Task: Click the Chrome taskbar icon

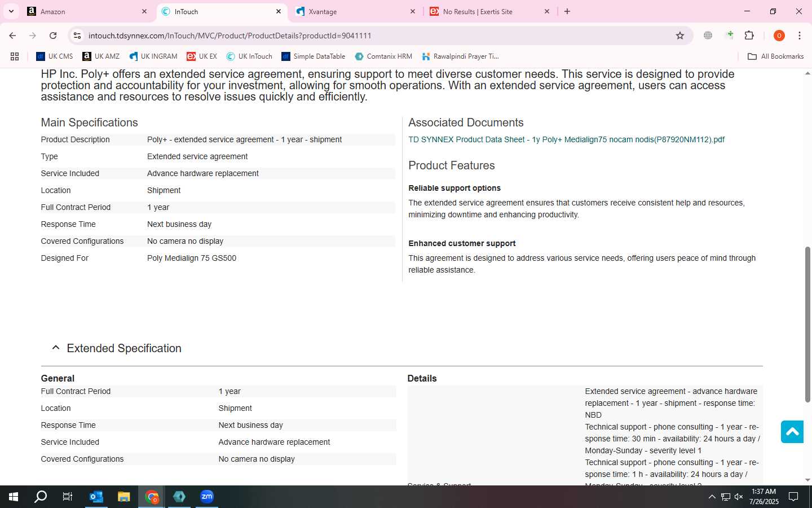Action: [152, 497]
